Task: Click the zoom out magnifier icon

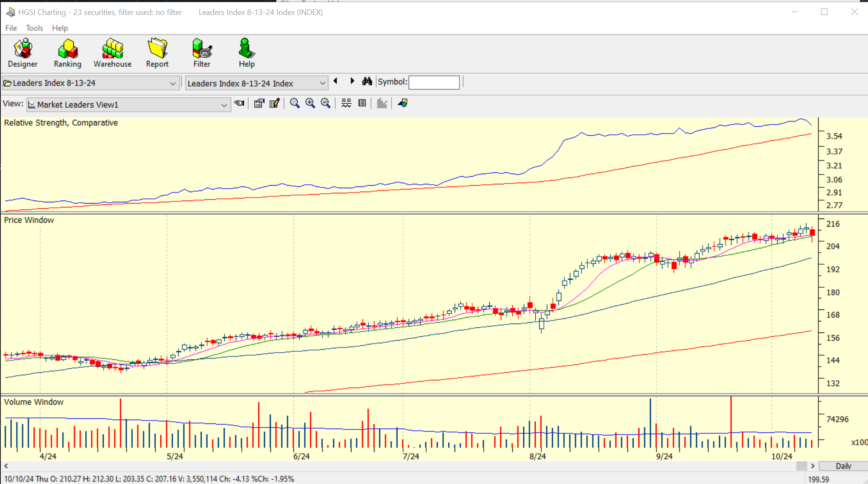Action: [x=325, y=103]
